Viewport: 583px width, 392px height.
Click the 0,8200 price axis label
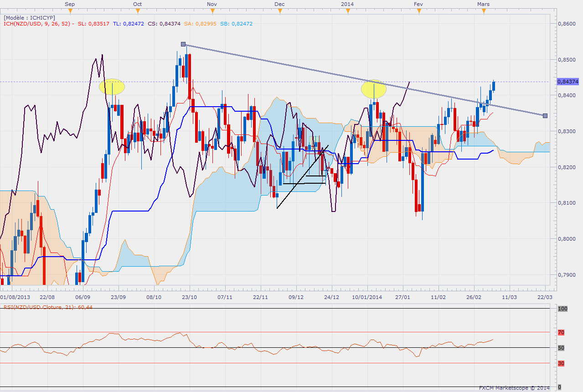pos(566,167)
